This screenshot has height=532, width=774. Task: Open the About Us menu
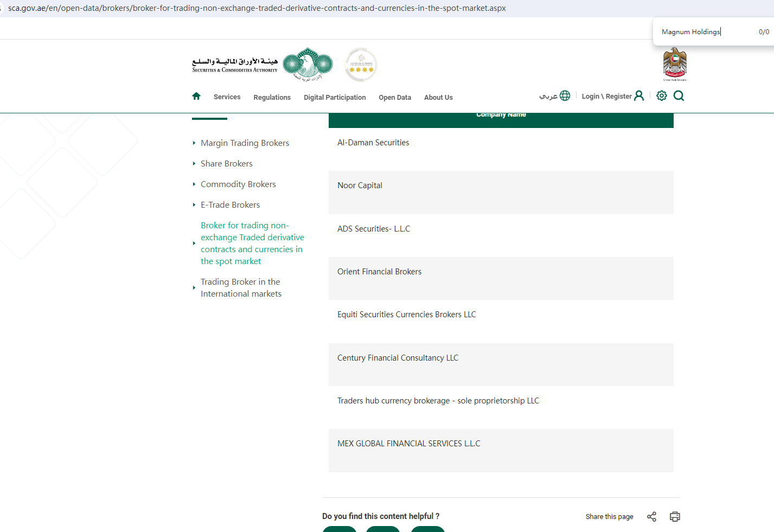point(438,98)
